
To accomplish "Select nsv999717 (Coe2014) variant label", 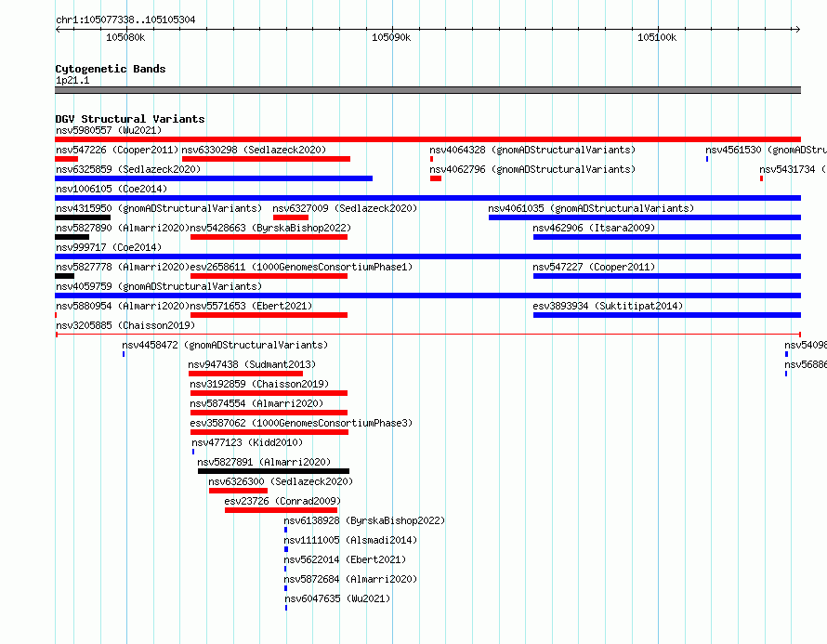I will 109,247.
